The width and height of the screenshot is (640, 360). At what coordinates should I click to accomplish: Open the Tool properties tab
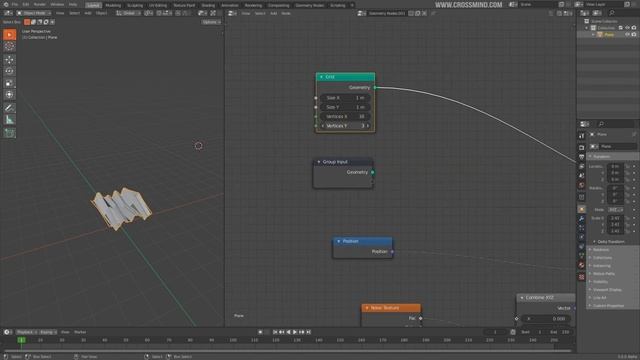coord(582,136)
